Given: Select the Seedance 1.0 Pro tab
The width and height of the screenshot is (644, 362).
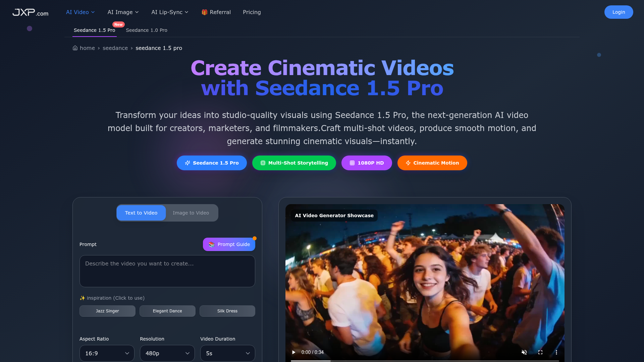Looking at the screenshot, I should 147,30.
